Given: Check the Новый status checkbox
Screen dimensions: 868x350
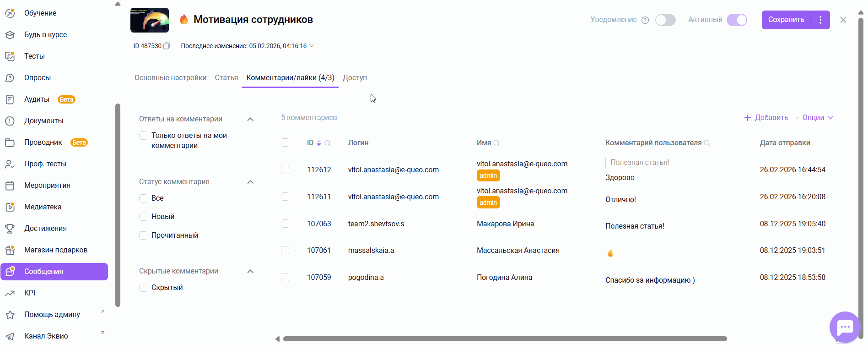Looking at the screenshot, I should 143,217.
